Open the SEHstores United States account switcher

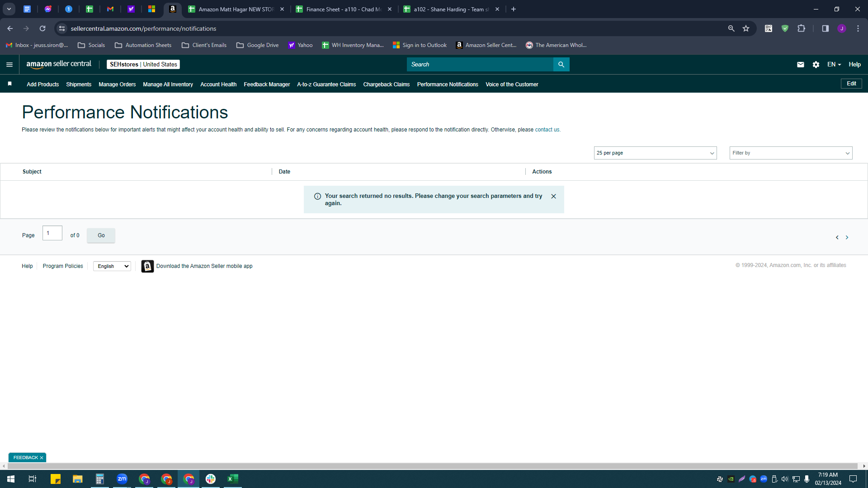point(143,65)
